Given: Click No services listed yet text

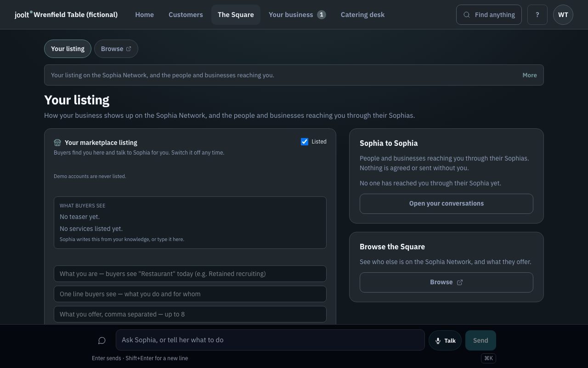Looking at the screenshot, I should coord(91,229).
